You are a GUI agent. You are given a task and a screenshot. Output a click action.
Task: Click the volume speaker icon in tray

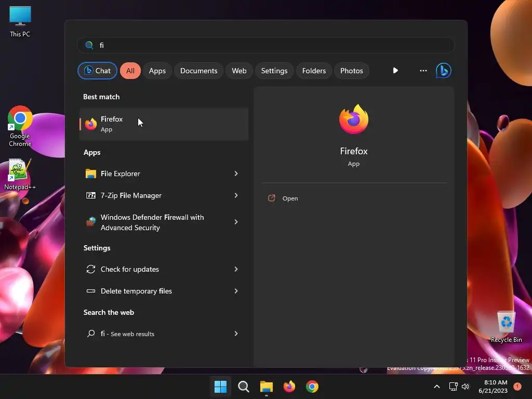(465, 387)
